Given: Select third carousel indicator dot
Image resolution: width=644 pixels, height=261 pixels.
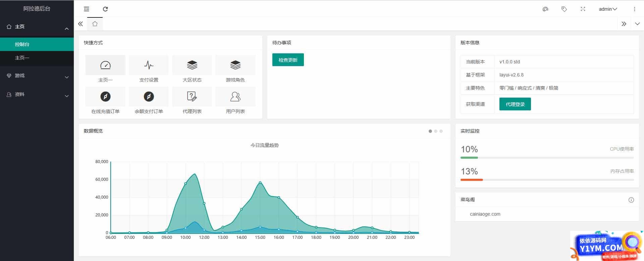Looking at the screenshot, I should (441, 131).
